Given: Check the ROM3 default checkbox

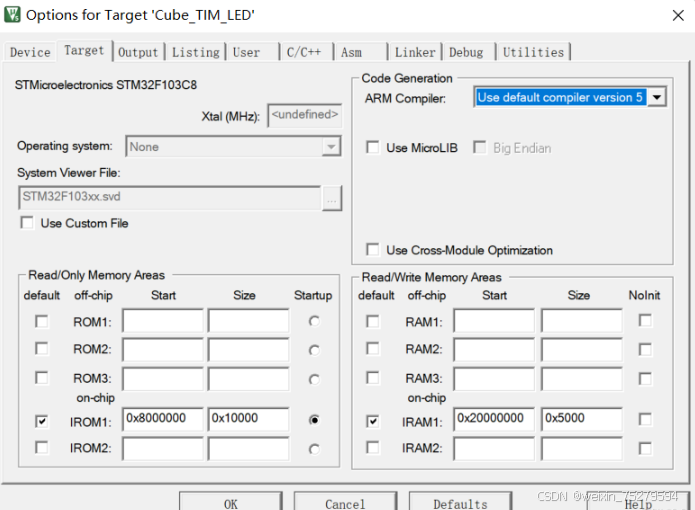Looking at the screenshot, I should [42, 378].
